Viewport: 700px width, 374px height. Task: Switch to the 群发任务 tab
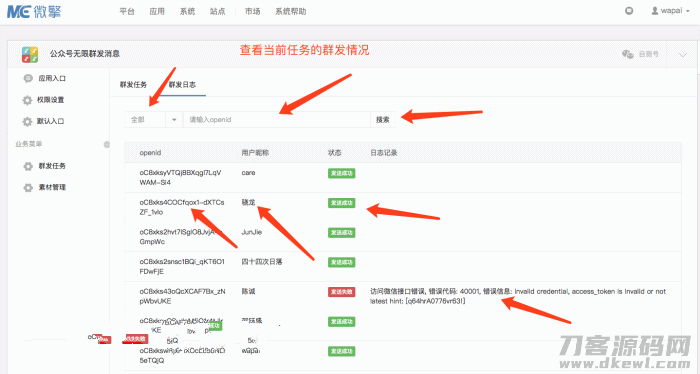tap(133, 85)
